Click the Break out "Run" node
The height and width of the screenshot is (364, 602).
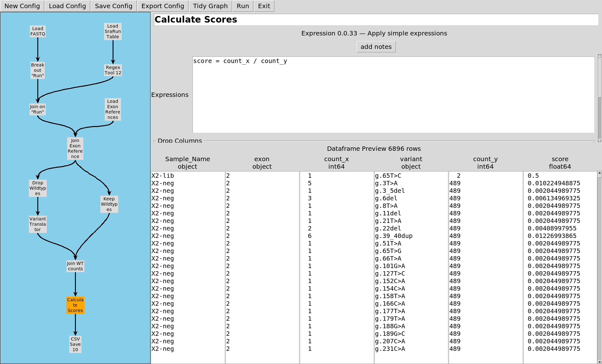[38, 70]
